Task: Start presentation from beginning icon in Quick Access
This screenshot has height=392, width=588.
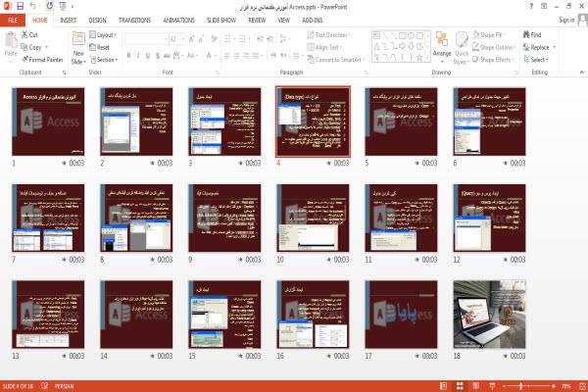Action: [x=63, y=6]
